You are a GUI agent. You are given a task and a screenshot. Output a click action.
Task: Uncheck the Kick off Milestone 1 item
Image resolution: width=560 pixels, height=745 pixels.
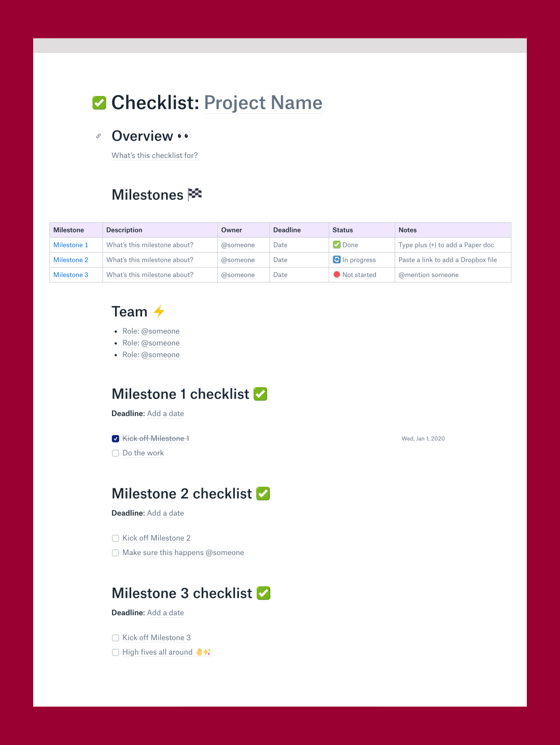[x=116, y=438]
